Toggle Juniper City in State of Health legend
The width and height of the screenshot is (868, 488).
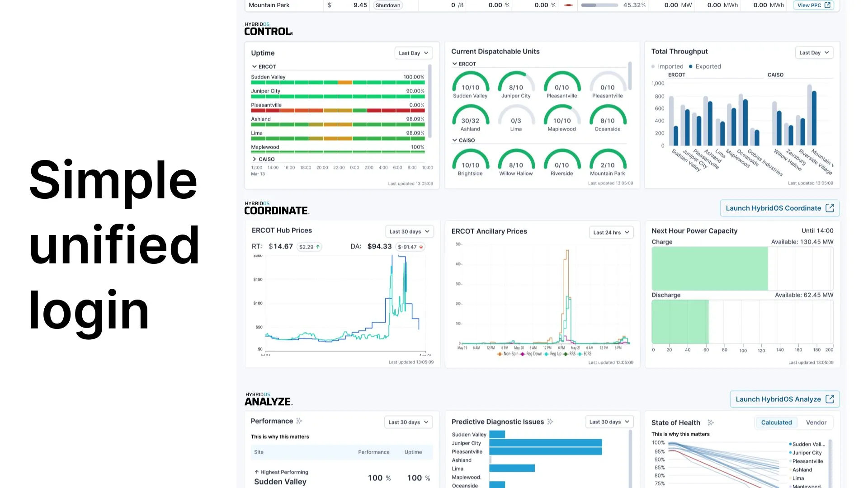pos(806,453)
